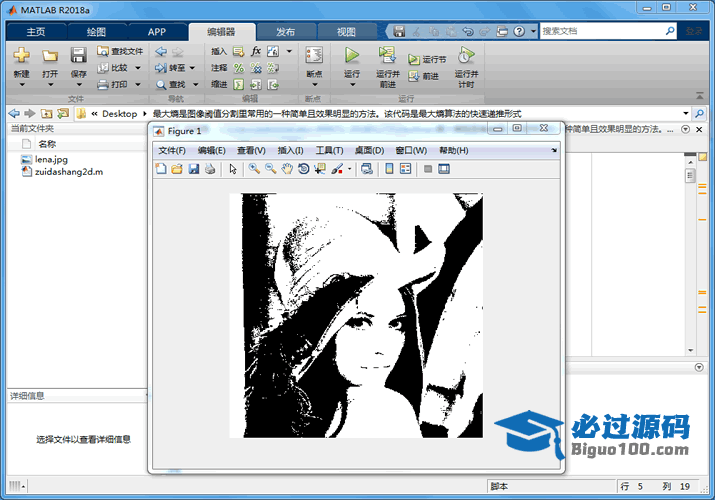The width and height of the screenshot is (715, 500).
Task: Expand the Breakpoints (断点) dropdown arrow
Action: pos(314,84)
